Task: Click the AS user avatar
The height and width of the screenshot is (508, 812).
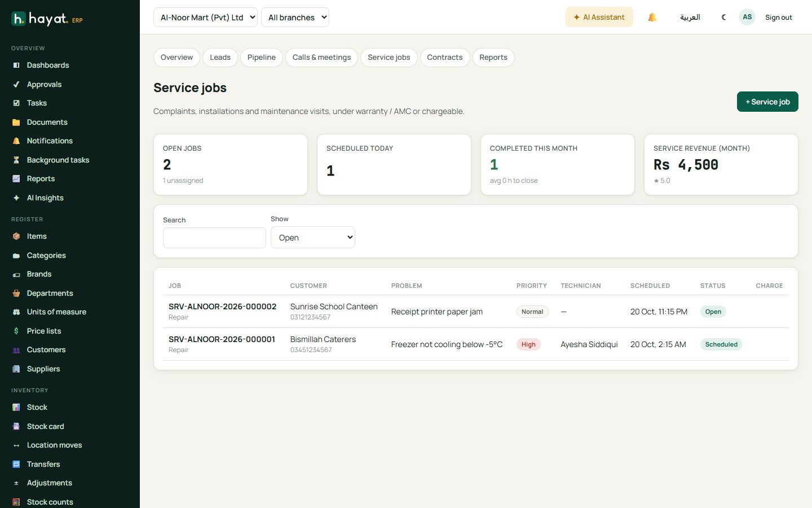Action: tap(747, 17)
